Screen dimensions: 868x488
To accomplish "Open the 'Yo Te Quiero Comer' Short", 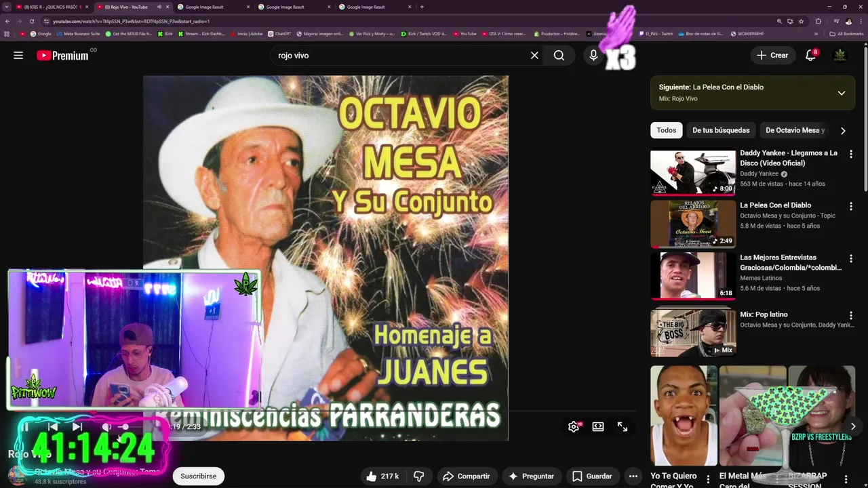I will [684, 415].
